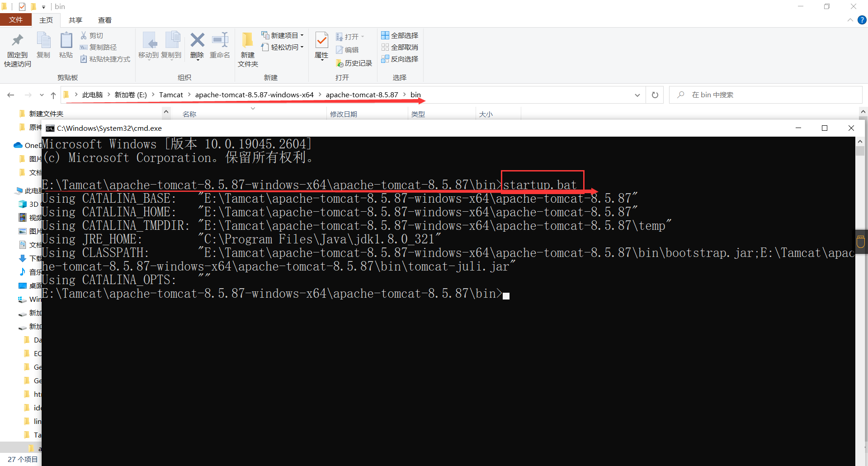The height and width of the screenshot is (466, 868).
Task: Sort by Type (类型) column header
Action: click(x=418, y=114)
